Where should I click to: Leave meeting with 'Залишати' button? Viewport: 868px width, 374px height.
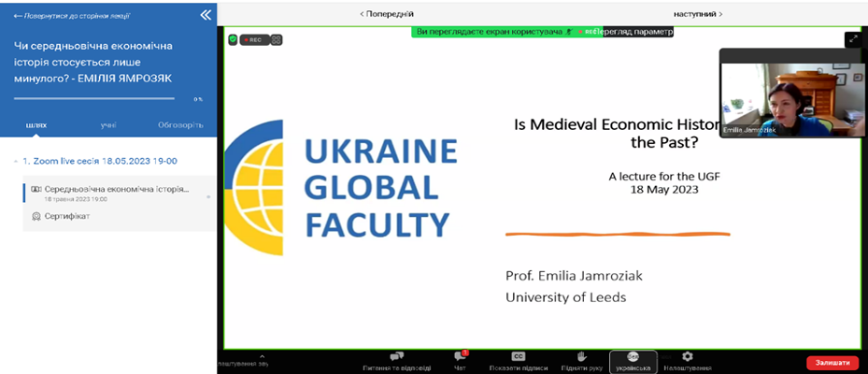coord(832,363)
